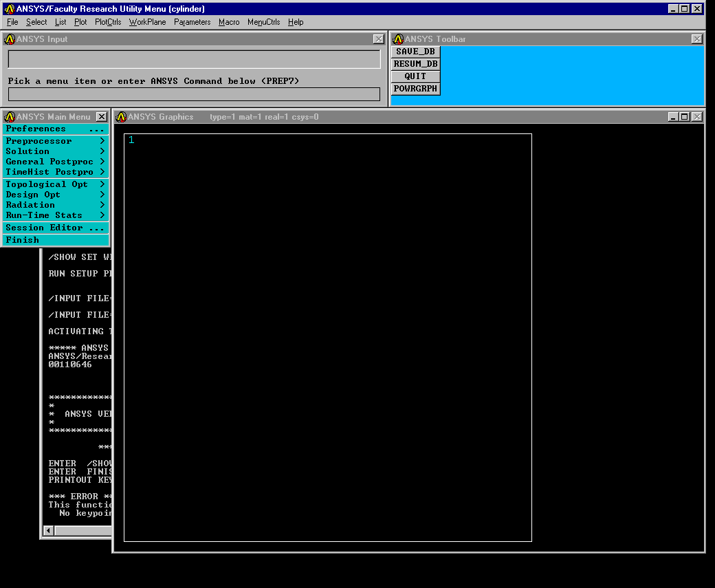Open the MenuCtrls menu
The width and height of the screenshot is (715, 588).
(263, 22)
